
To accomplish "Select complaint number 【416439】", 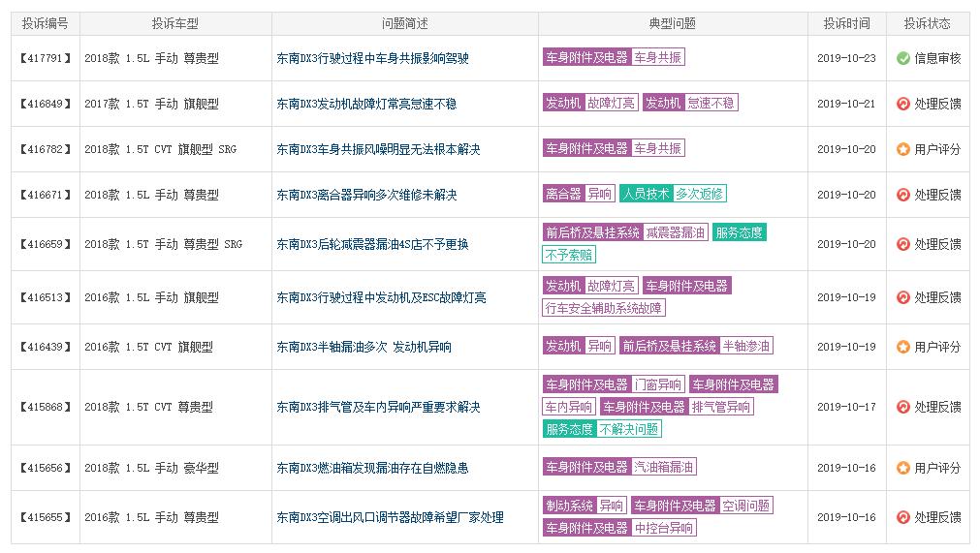I will click(x=45, y=347).
